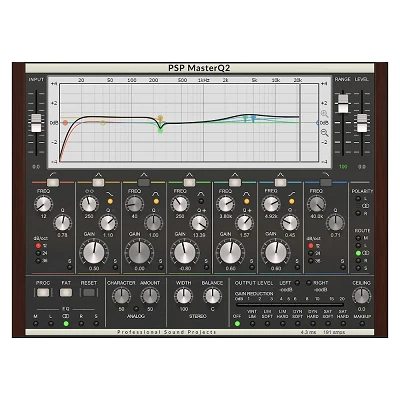Viewport: 400px width, 400px height.
Task: Select the green band node on the EQ curve
Action: 160,131
